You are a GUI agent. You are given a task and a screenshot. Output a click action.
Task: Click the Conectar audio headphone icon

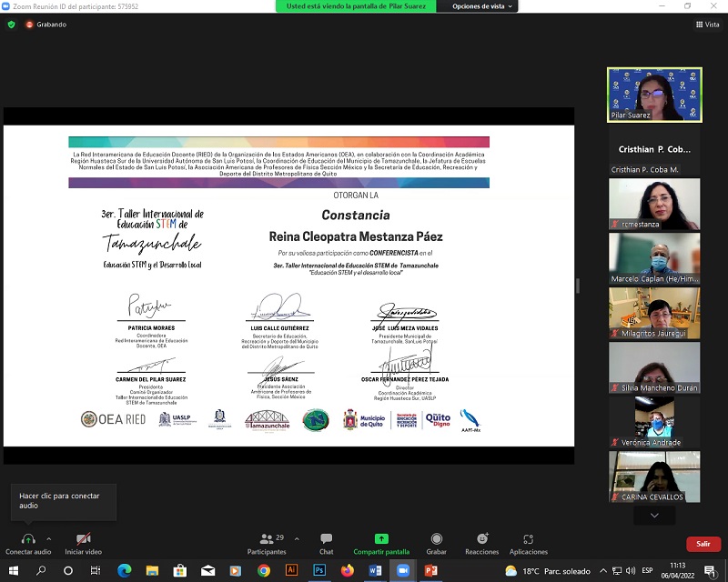pyautogui.click(x=28, y=539)
